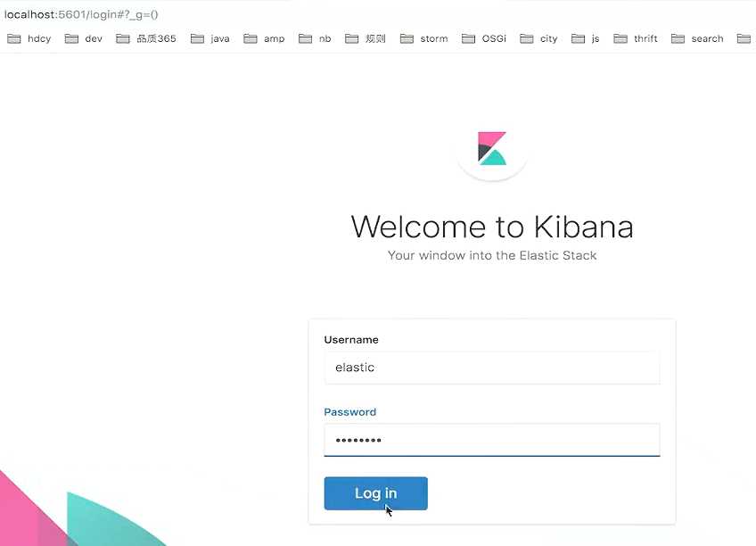Open the thrift bookmark folder

636,38
